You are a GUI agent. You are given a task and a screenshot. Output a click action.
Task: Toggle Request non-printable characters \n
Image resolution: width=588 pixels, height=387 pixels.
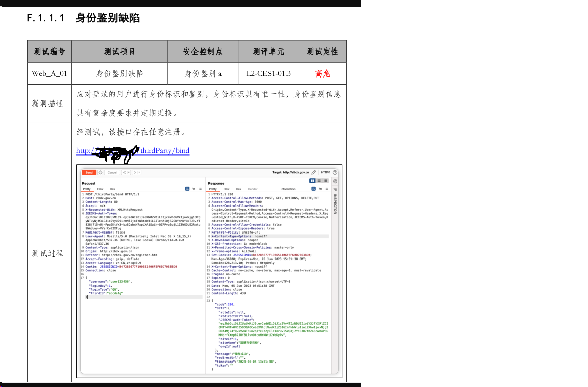click(x=194, y=189)
